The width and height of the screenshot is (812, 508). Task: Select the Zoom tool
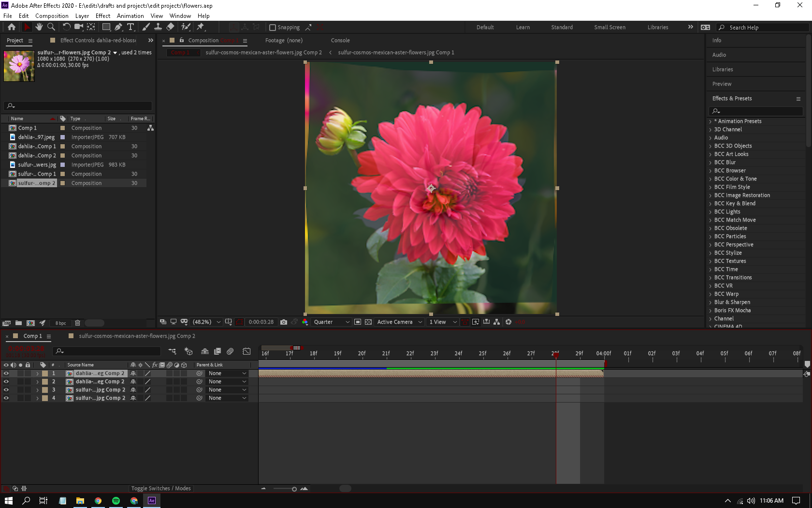(x=51, y=27)
